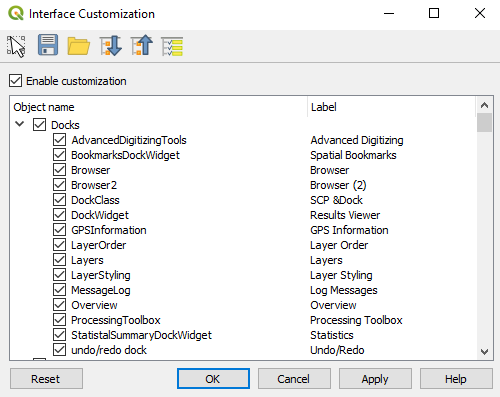Click the 'Processing Toolbox' label text
Image resolution: width=500 pixels, height=397 pixels.
click(x=356, y=320)
